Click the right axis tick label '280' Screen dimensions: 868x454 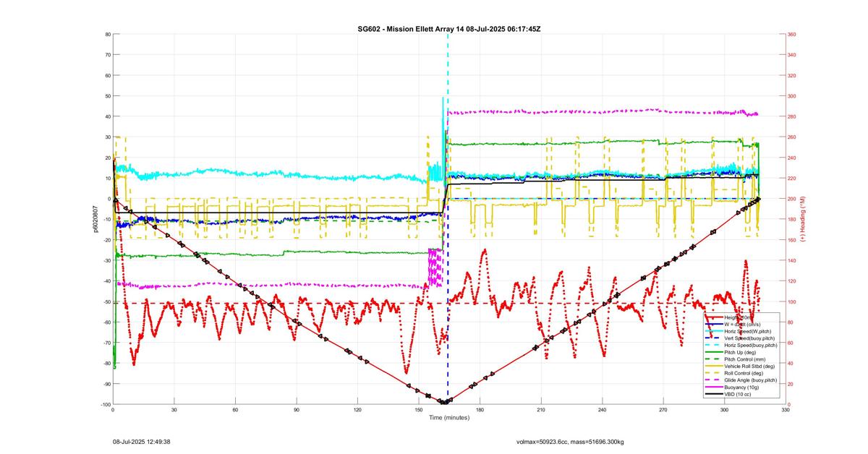793,116
